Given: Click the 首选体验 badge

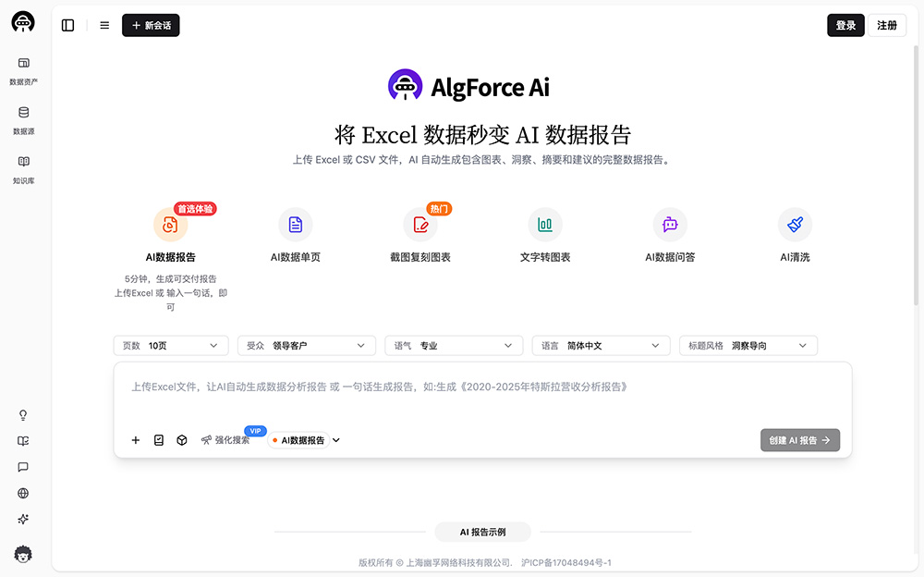Looking at the screenshot, I should point(195,209).
